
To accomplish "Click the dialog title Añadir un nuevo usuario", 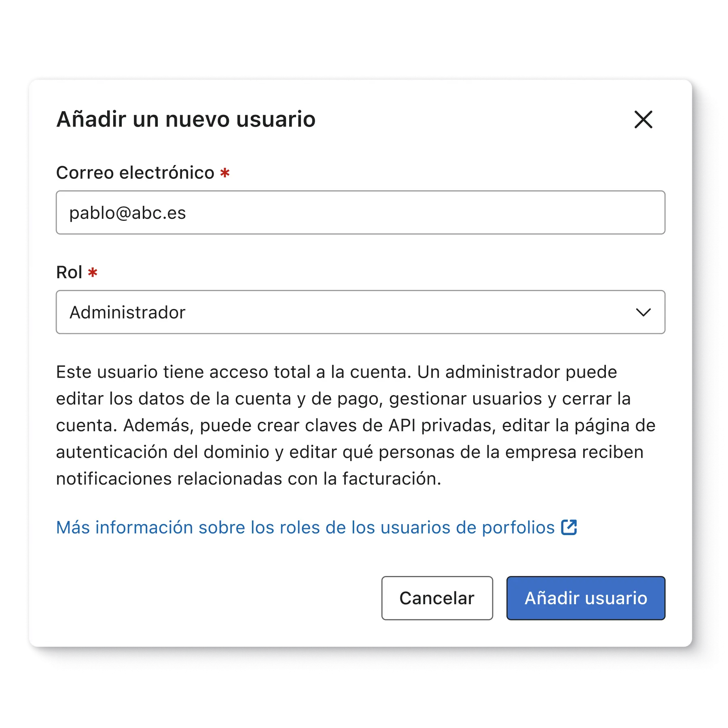I will (186, 119).
